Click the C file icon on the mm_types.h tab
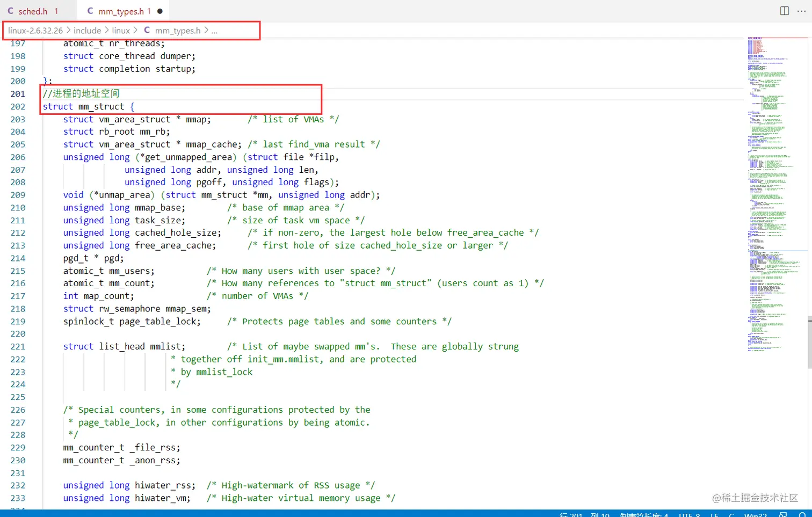 coord(90,11)
